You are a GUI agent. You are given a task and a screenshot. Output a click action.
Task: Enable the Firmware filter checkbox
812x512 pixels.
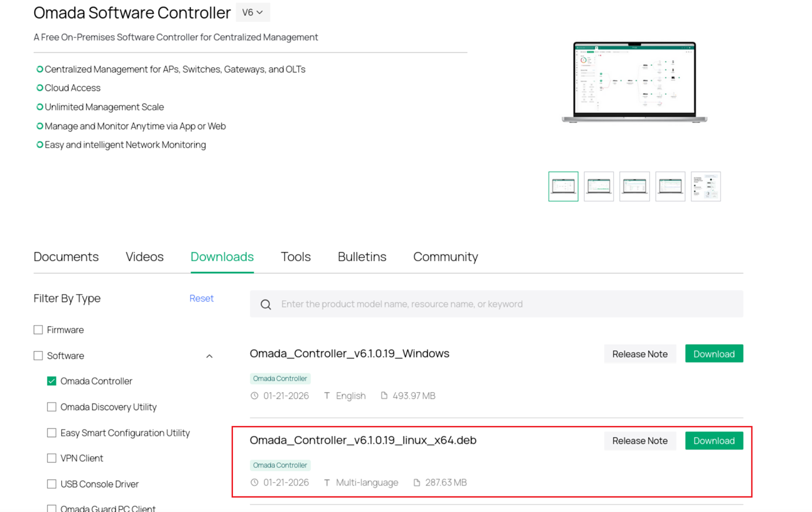(38, 330)
